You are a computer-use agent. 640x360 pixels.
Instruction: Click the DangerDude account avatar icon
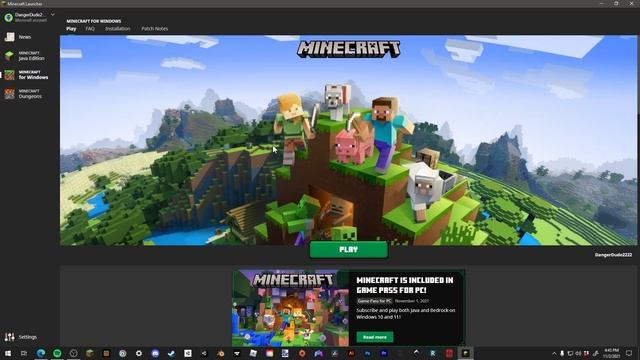pos(8,17)
